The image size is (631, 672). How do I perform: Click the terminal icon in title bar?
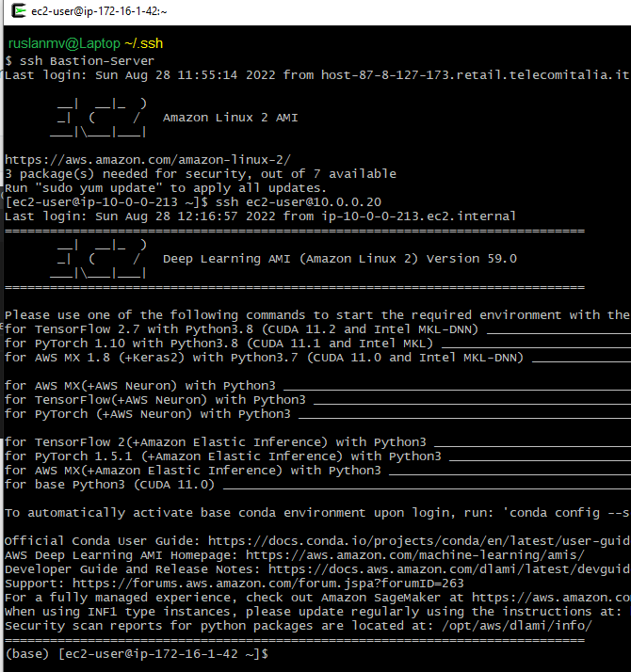tap(19, 10)
